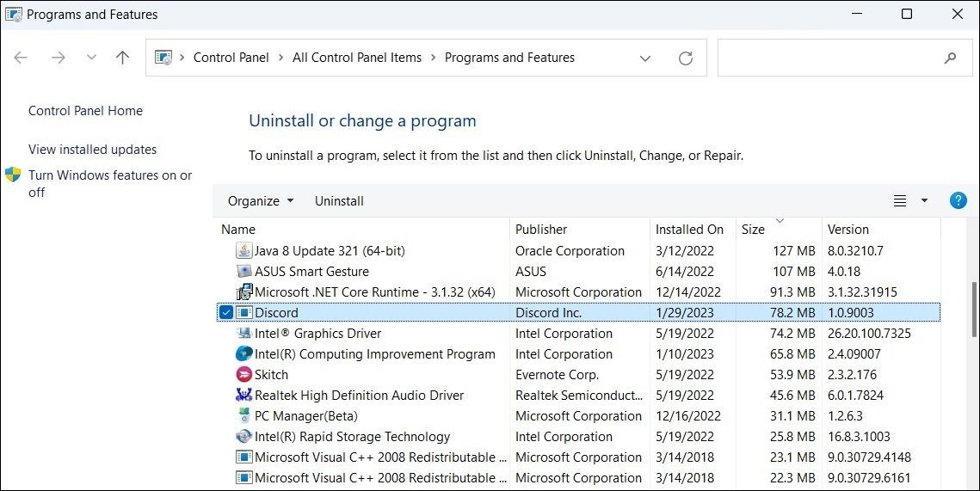The width and height of the screenshot is (980, 491).
Task: Select Intel(R) Computing Improvement Program name
Action: click(375, 353)
